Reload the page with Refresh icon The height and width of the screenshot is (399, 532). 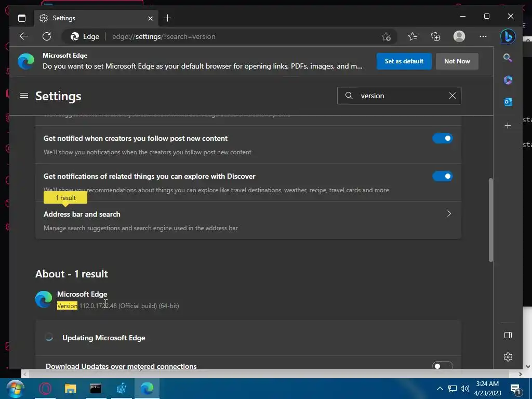[47, 36]
